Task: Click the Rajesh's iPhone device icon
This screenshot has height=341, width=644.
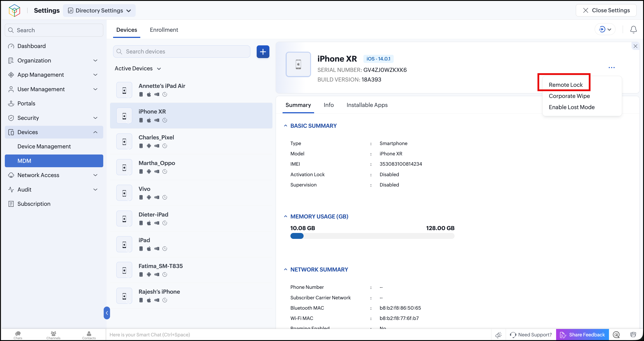Action: [124, 296]
